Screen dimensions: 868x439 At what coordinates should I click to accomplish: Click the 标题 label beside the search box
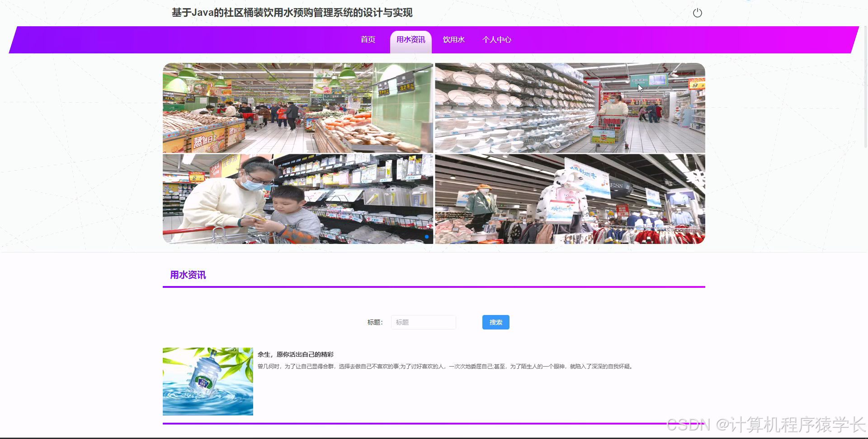click(x=375, y=322)
